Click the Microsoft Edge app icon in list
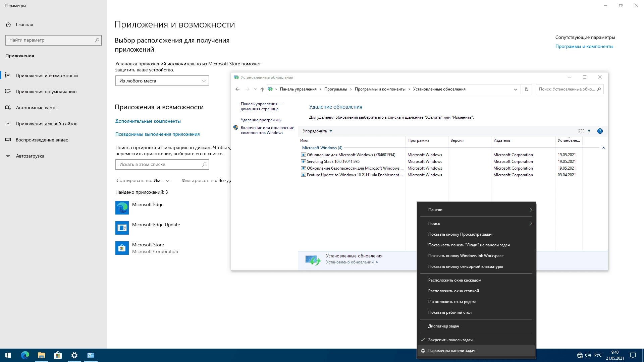 [x=122, y=208]
